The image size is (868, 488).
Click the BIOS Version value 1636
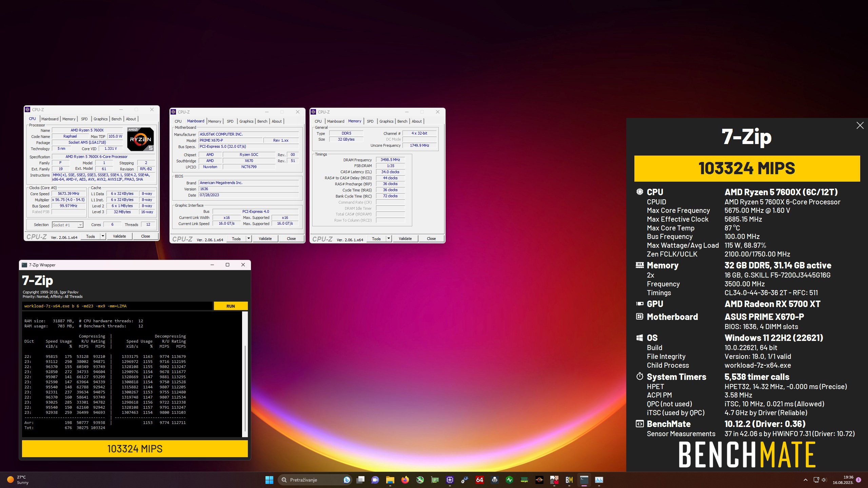pyautogui.click(x=249, y=189)
